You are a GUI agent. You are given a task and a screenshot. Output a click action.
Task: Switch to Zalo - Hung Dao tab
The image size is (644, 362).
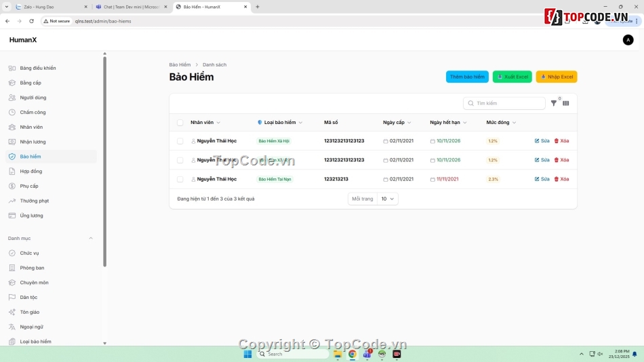52,7
